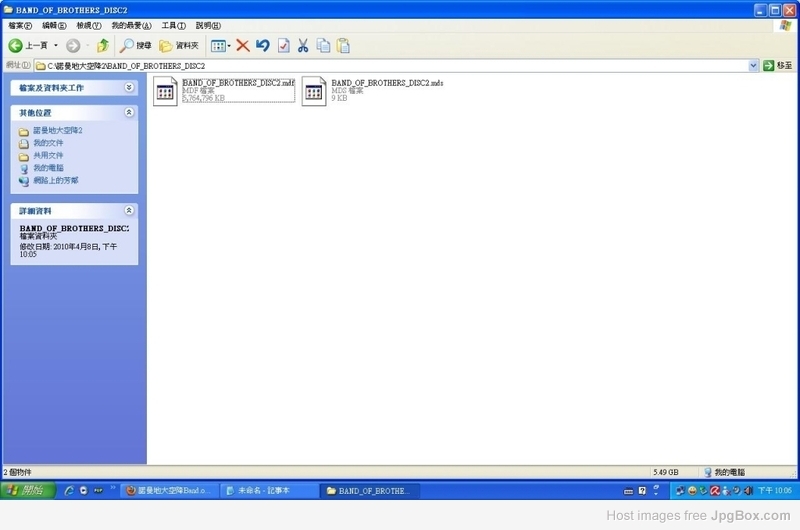This screenshot has height=530, width=800.
Task: Open the back history dropdown arrow
Action: tap(56, 46)
